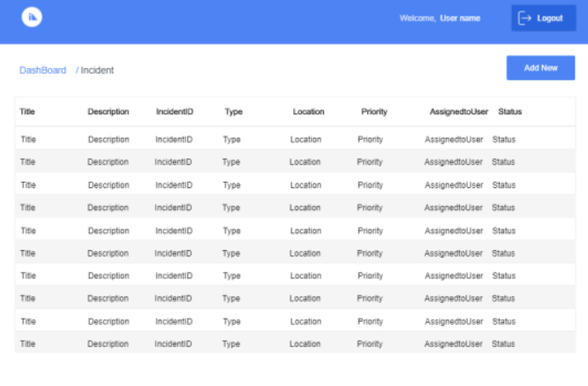The height and width of the screenshot is (386, 588).
Task: Open the DashBoard breadcrumb link
Action: pyautogui.click(x=42, y=70)
